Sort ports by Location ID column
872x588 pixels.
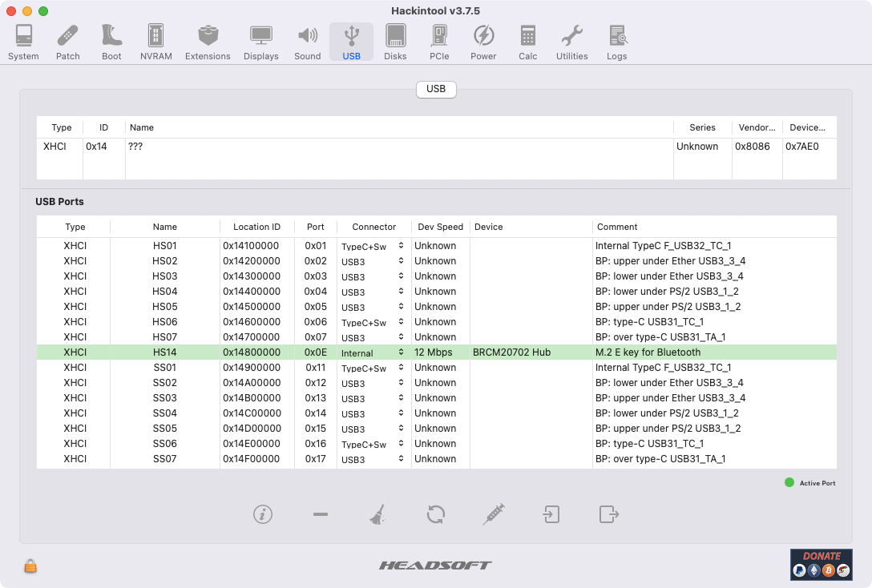point(257,227)
